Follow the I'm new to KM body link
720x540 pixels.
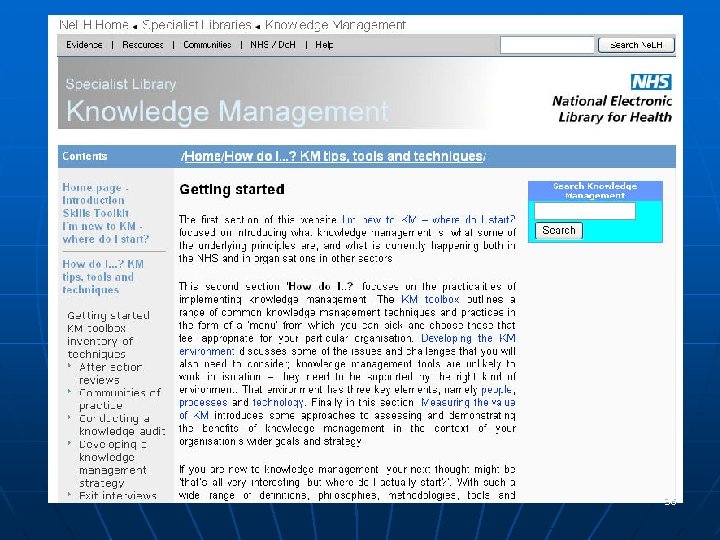429,219
